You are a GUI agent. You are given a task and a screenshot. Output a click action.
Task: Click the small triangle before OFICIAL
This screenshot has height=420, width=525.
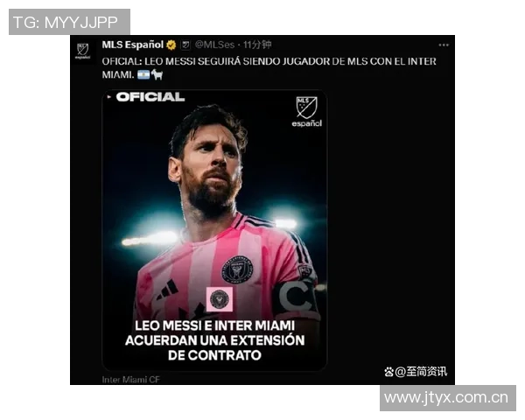tap(109, 97)
